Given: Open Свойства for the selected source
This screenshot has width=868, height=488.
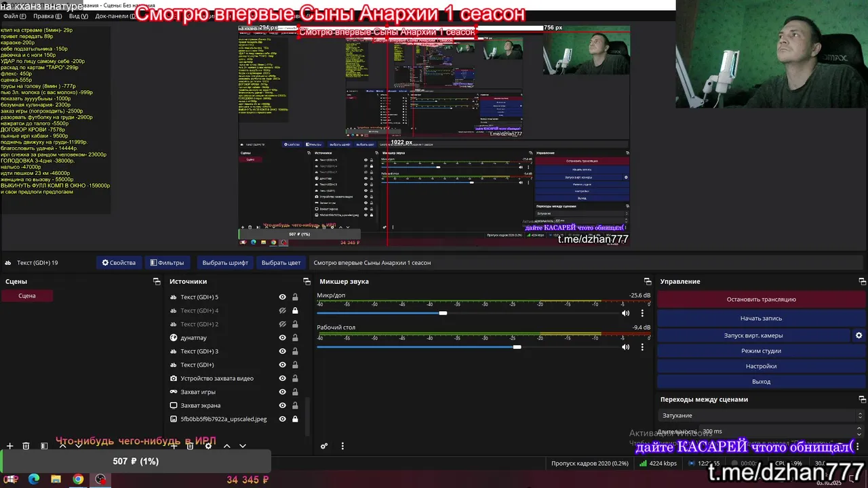Looking at the screenshot, I should (x=119, y=262).
